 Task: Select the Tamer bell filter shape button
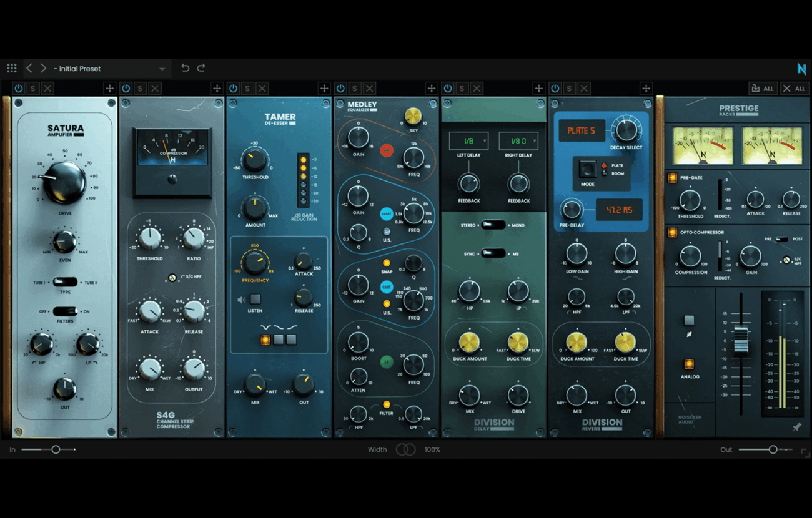[x=265, y=340]
